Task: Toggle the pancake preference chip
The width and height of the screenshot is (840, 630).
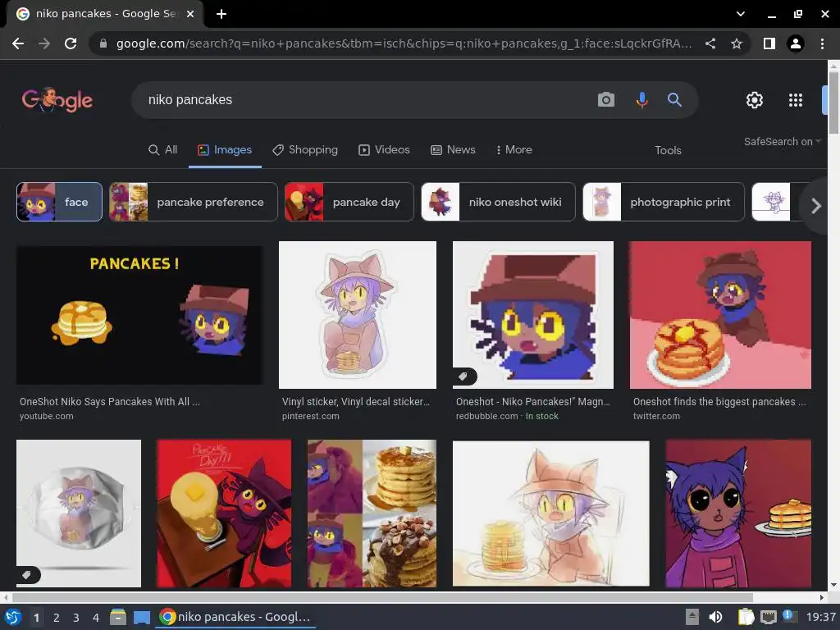Action: click(x=194, y=202)
